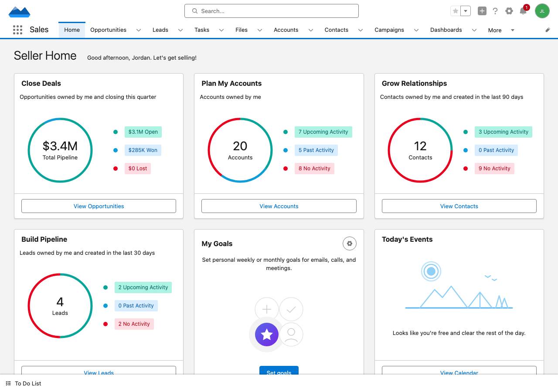
Task: Click the favorites star icon
Action: point(456,11)
